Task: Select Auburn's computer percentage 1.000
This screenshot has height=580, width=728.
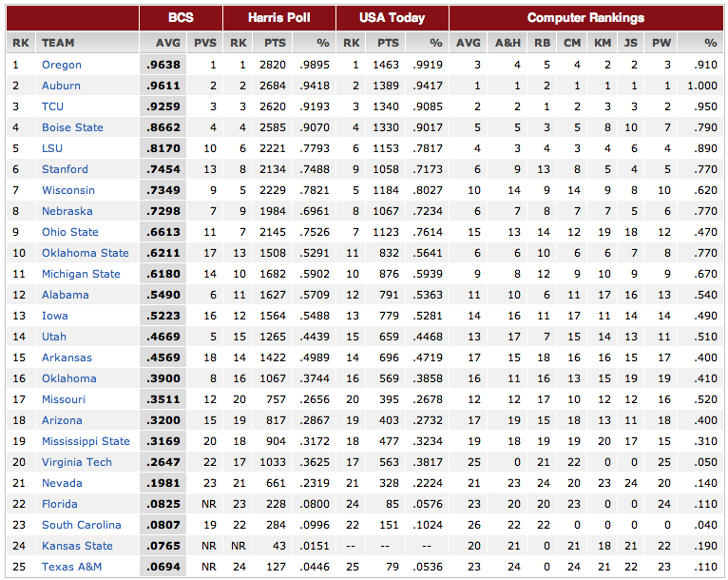Action: (x=702, y=86)
